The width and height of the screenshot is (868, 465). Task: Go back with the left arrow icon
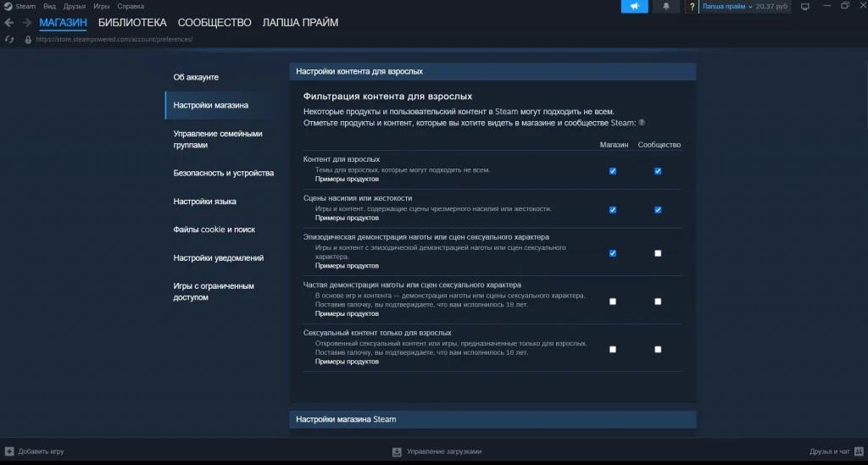[8, 23]
